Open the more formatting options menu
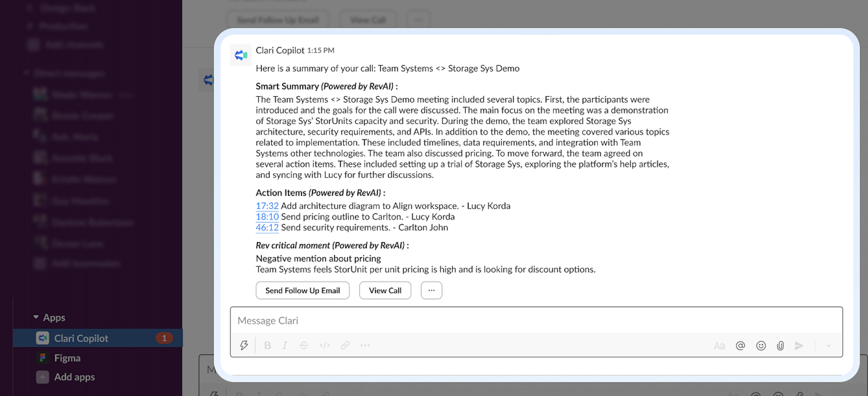 pos(365,345)
